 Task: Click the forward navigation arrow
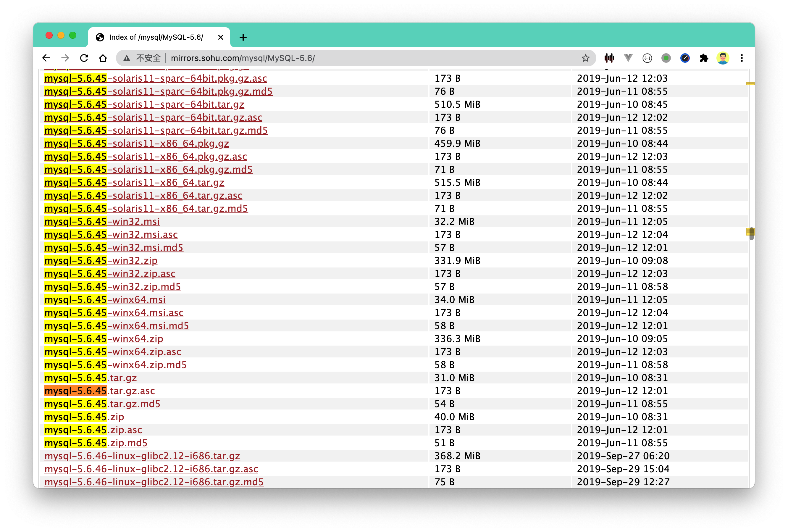(x=65, y=58)
